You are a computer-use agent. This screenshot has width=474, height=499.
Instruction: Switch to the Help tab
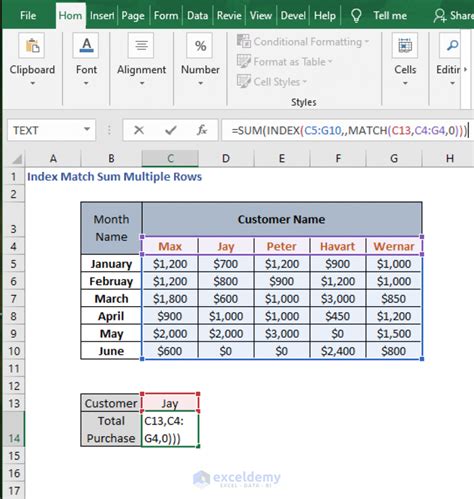[x=325, y=15]
